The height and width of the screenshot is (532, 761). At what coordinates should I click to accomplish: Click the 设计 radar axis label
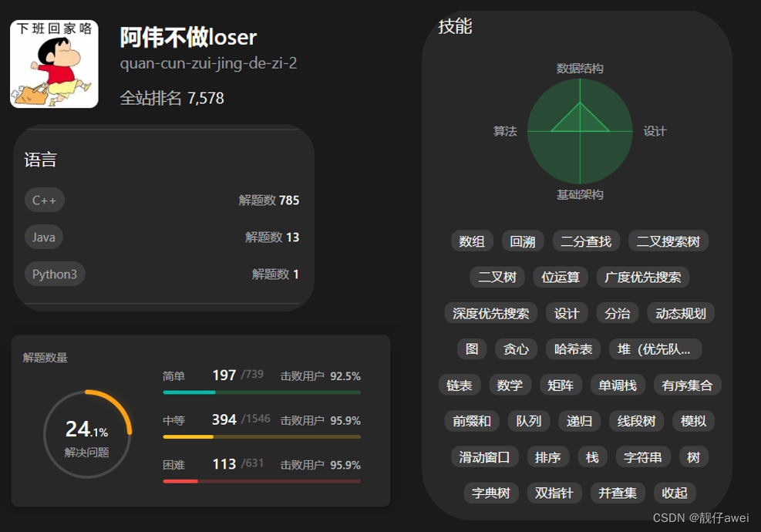pos(655,131)
